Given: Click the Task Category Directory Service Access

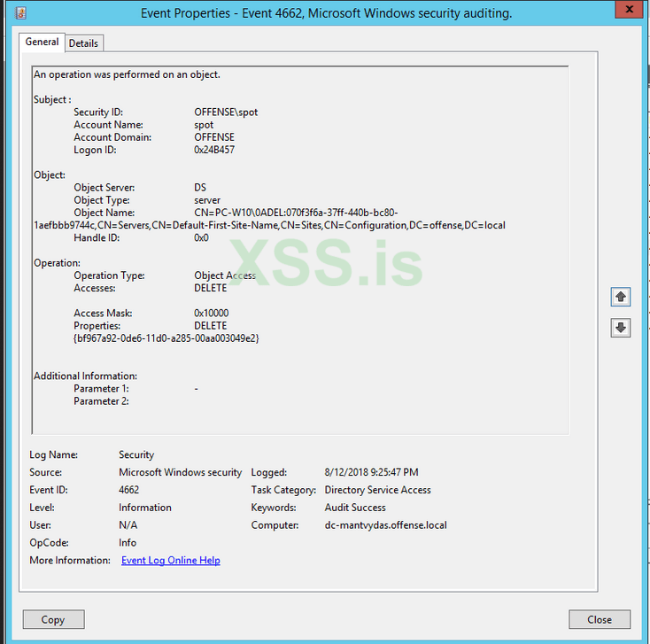Looking at the screenshot, I should click(x=377, y=490).
